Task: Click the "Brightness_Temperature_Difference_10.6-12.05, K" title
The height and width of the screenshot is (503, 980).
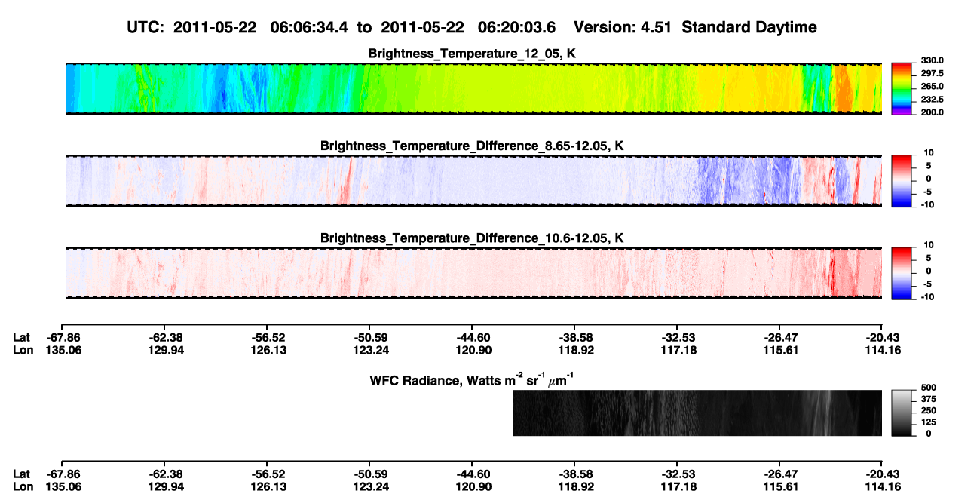Action: point(472,238)
